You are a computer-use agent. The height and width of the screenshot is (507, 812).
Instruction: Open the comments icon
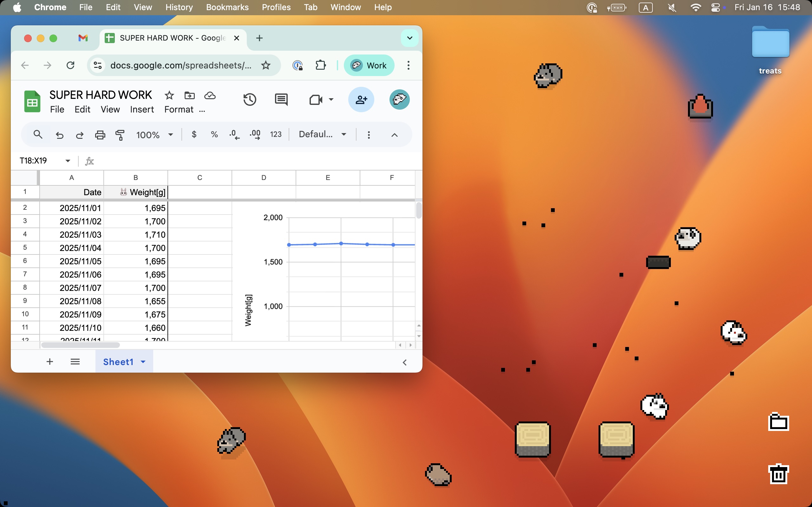(x=281, y=99)
